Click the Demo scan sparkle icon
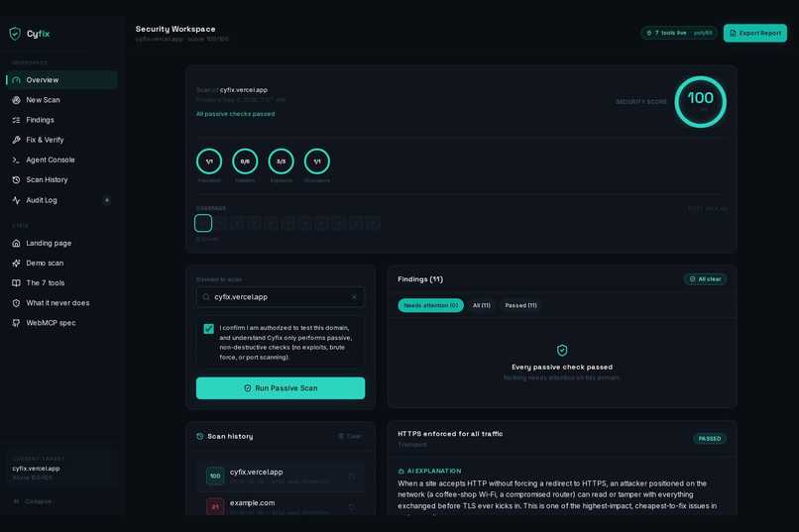The width and height of the screenshot is (799, 532). (x=16, y=263)
